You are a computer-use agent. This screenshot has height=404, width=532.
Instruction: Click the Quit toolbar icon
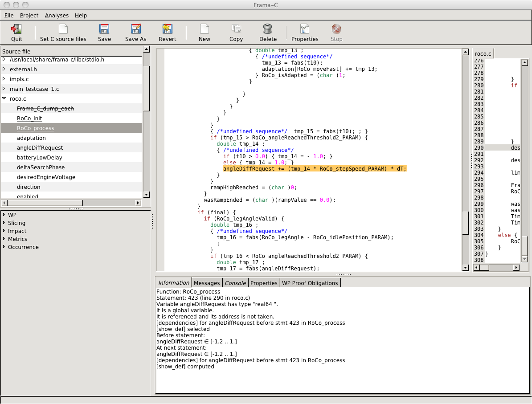tap(16, 29)
